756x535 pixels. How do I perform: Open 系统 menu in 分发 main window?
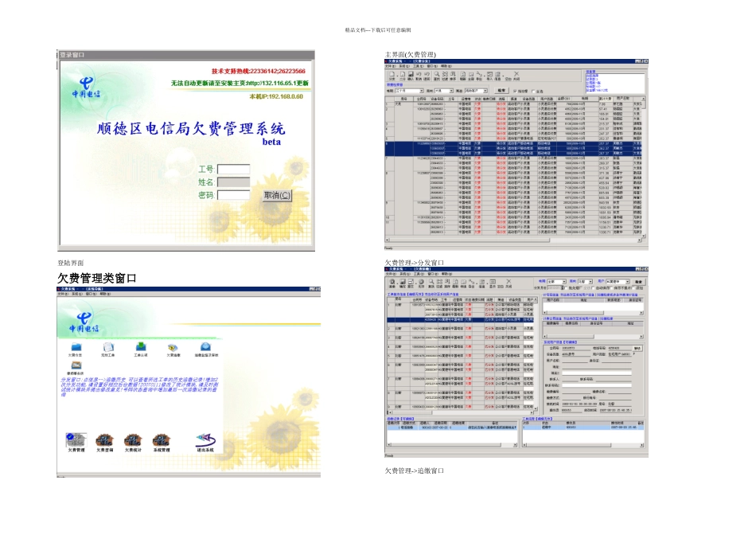(404, 66)
